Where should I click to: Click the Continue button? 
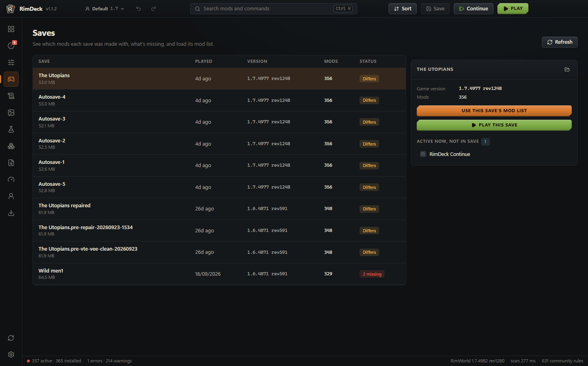coord(474,9)
